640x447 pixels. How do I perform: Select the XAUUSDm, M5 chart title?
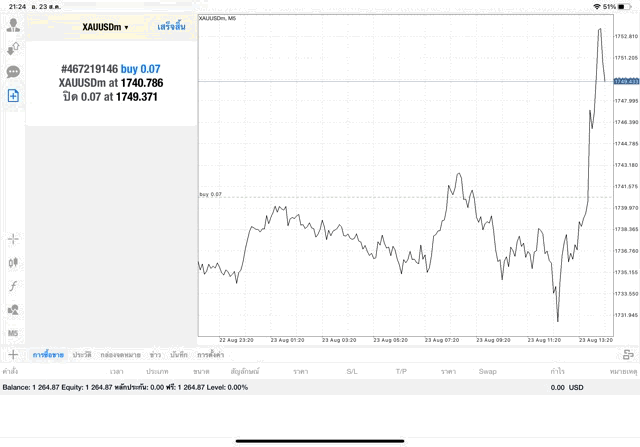217,18
